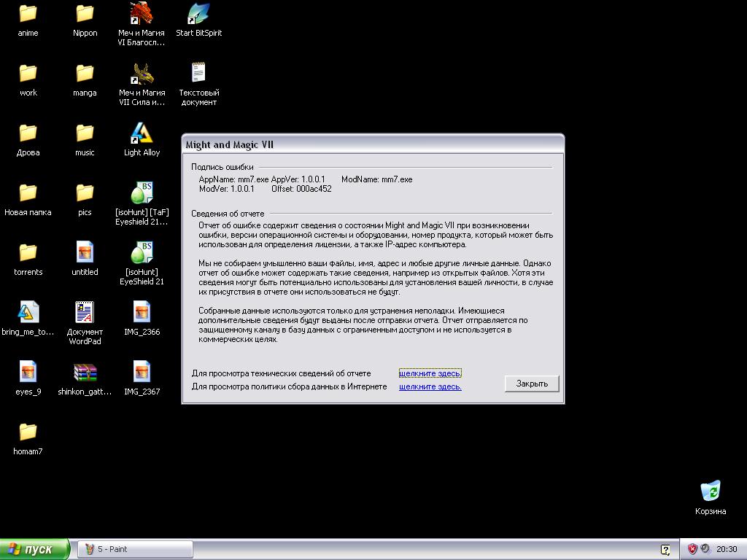Image resolution: width=747 pixels, height=560 pixels.
Task: Select the Корзина recycle bin icon
Action: tap(710, 491)
